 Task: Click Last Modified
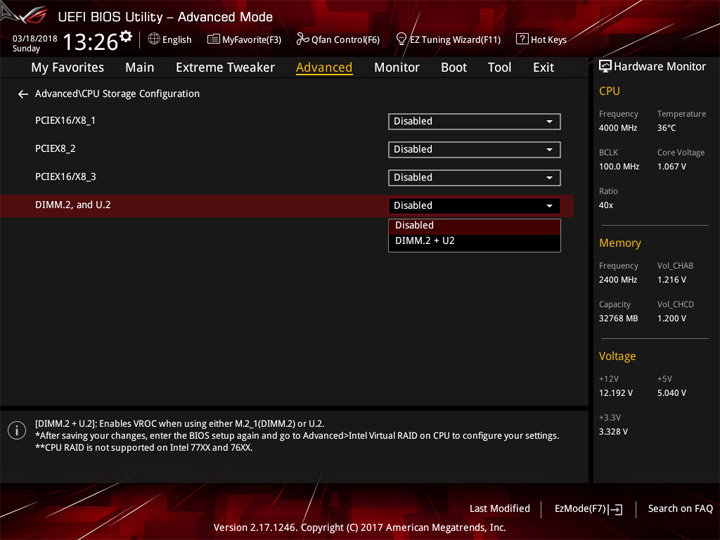click(x=500, y=508)
